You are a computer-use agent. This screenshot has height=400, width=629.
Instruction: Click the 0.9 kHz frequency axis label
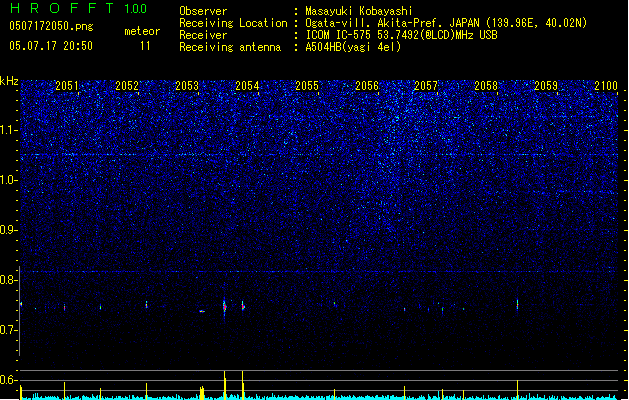pyautogui.click(x=9, y=230)
